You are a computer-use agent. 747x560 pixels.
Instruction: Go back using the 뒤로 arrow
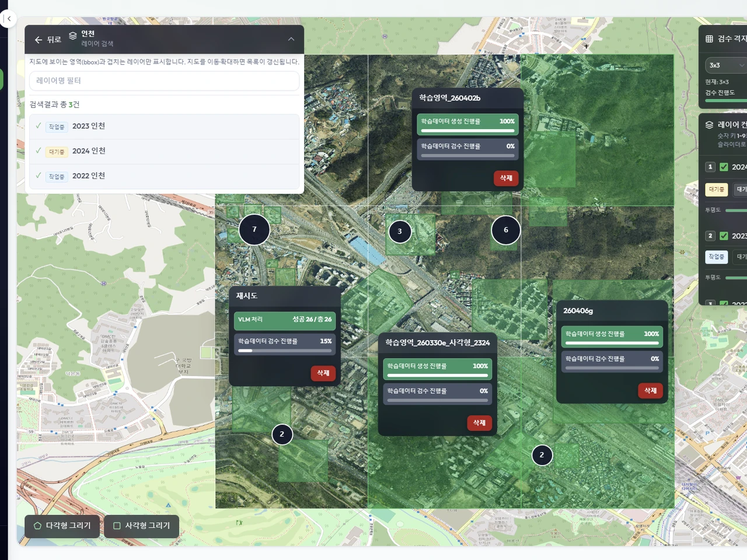[48, 40]
